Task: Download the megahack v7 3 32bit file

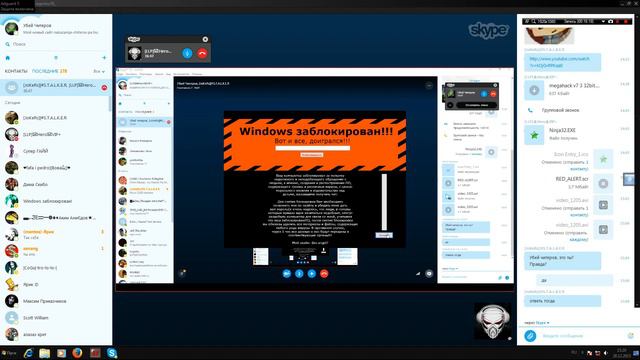Action: click(x=534, y=91)
